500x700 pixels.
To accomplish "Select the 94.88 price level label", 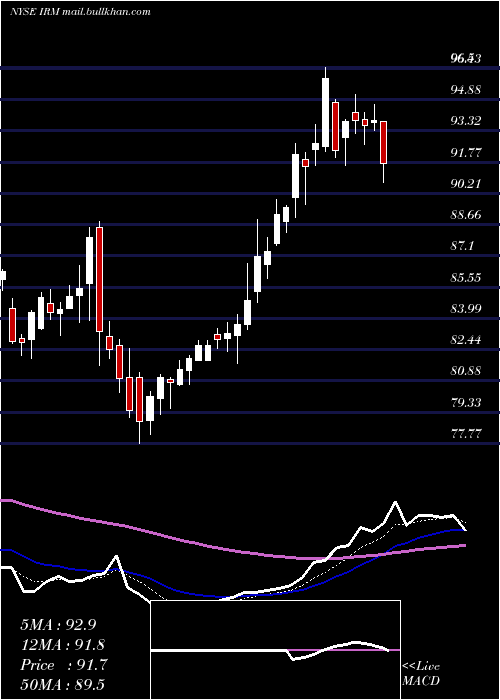I will [x=466, y=89].
